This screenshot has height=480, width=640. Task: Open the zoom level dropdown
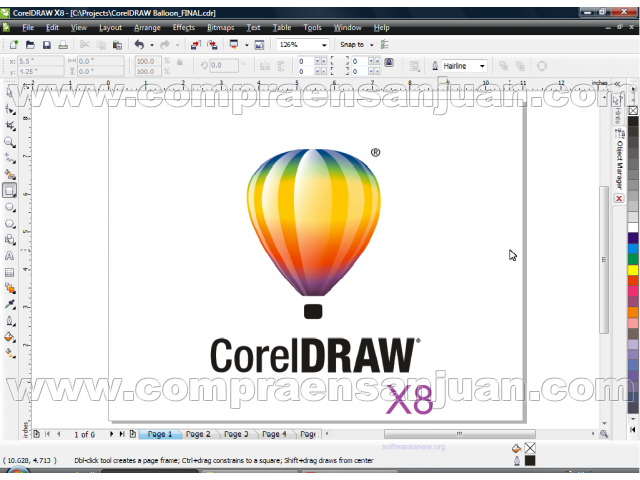tap(324, 45)
